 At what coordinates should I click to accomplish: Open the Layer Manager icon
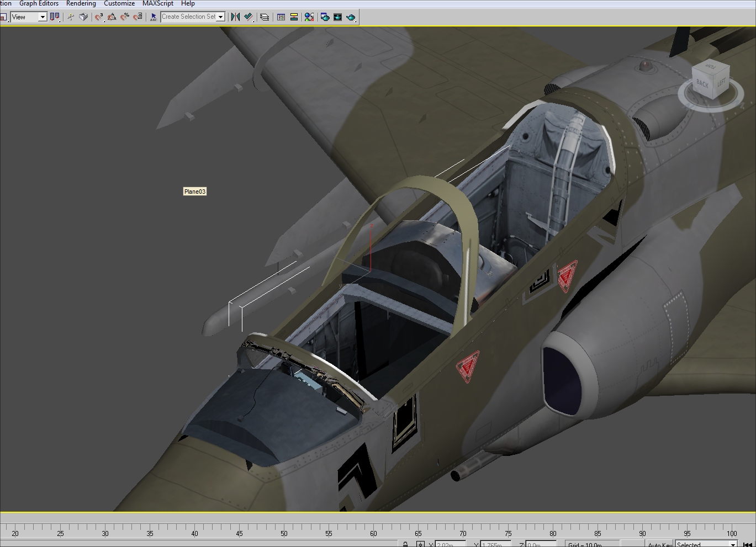point(265,17)
